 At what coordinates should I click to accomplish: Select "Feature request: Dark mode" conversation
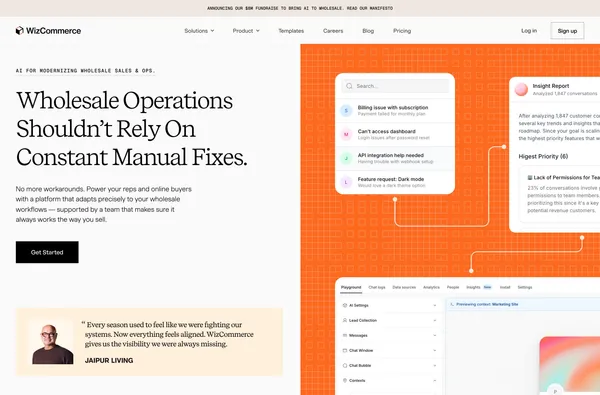point(395,182)
